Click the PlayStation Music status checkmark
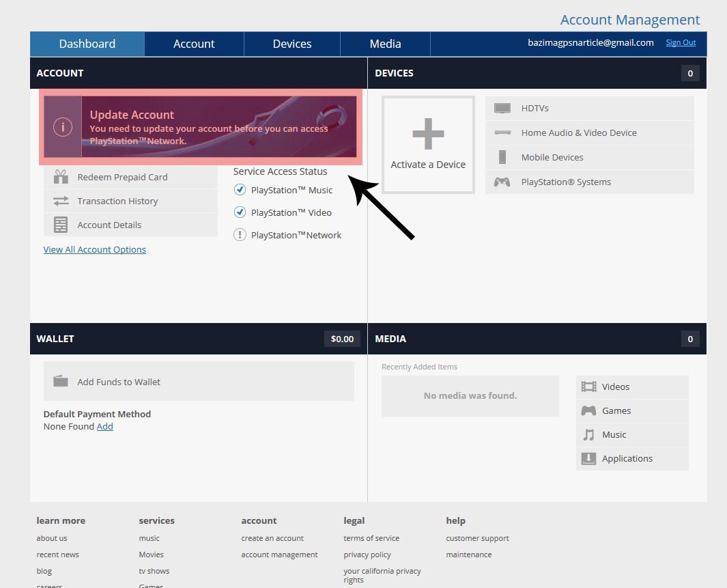Screen dimensions: 727x588 tap(240, 190)
